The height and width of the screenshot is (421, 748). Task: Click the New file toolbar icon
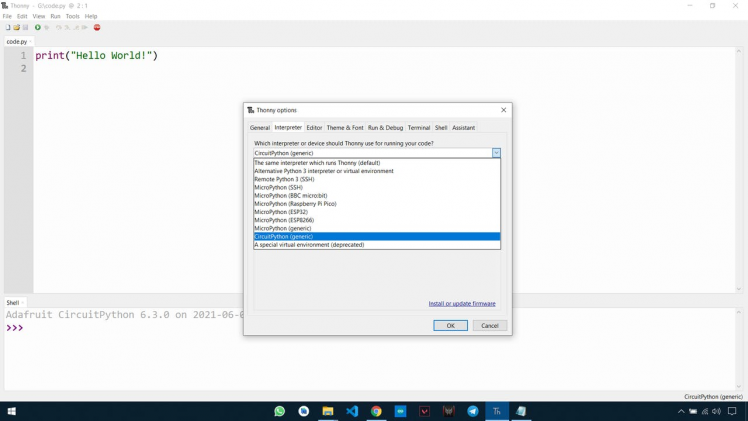click(x=8, y=28)
